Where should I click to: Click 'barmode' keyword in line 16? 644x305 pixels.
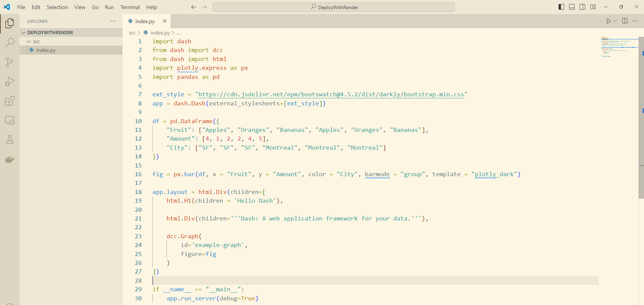tap(377, 174)
